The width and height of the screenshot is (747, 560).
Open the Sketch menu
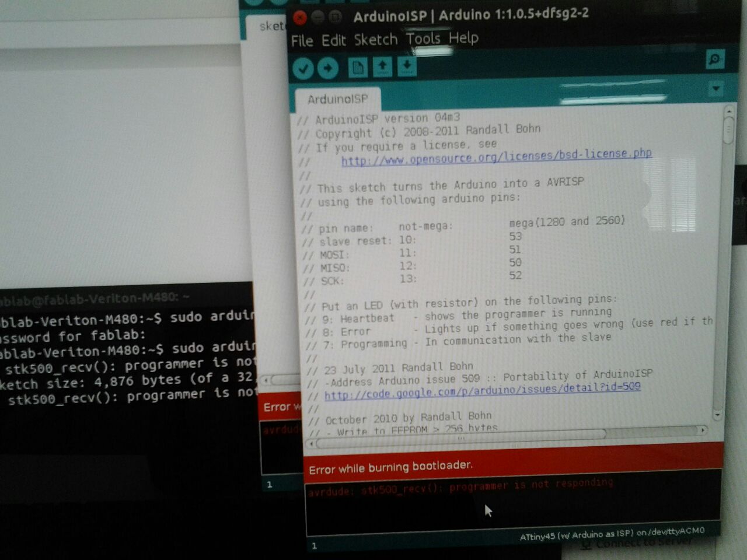375,40
